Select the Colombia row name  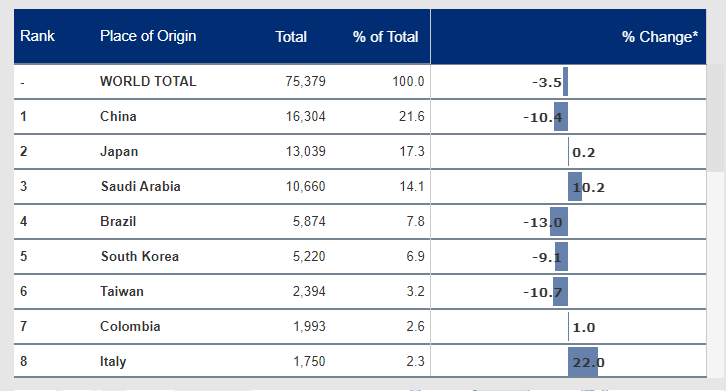[130, 326]
